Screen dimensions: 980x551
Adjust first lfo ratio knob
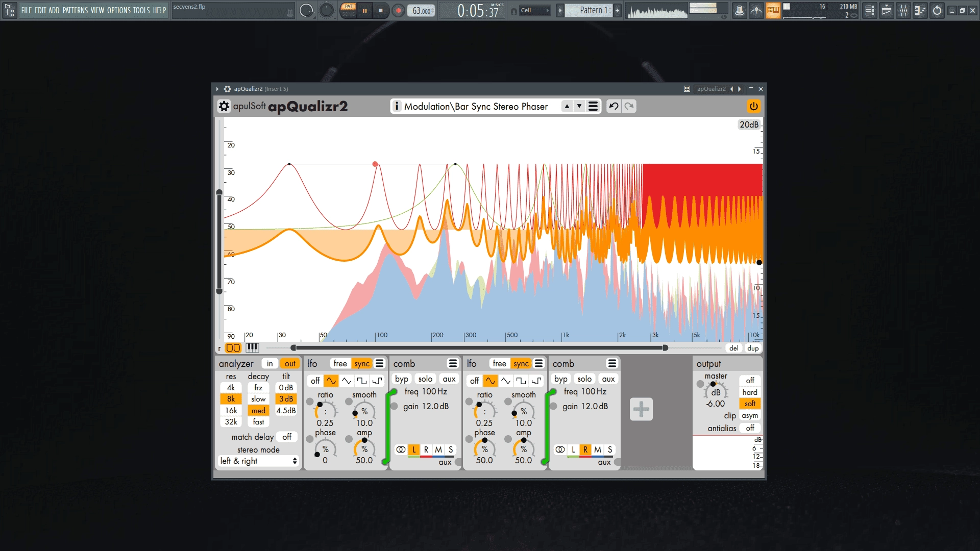coord(325,411)
